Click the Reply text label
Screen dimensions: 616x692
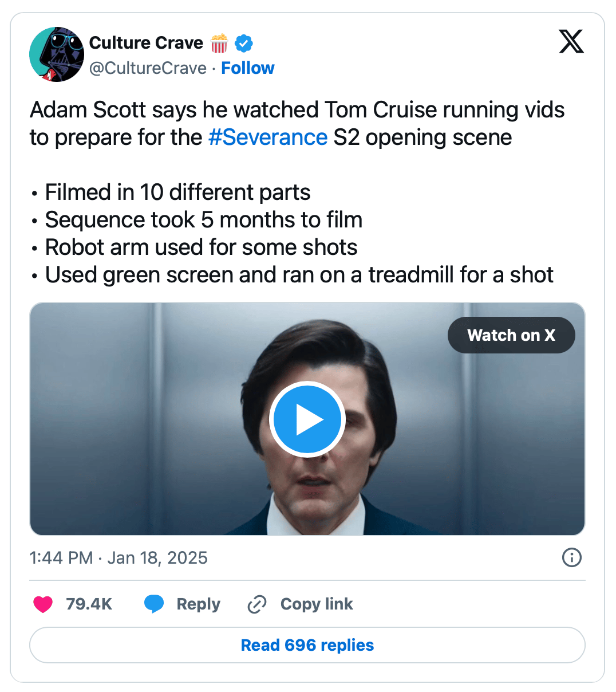[198, 604]
